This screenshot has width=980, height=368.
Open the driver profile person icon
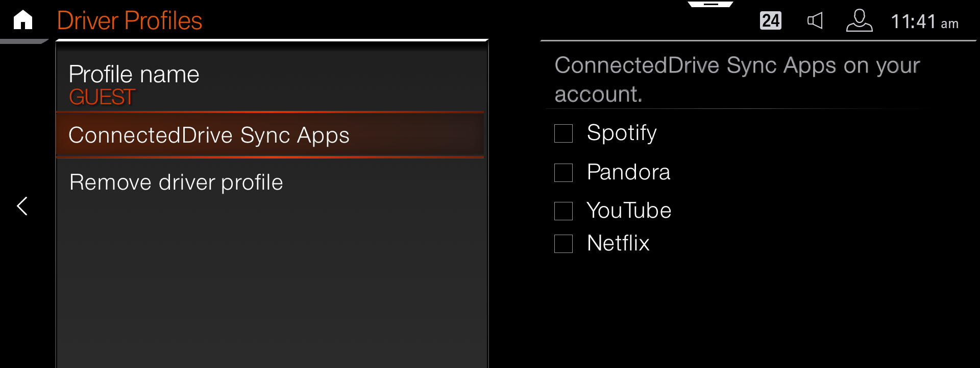(859, 21)
